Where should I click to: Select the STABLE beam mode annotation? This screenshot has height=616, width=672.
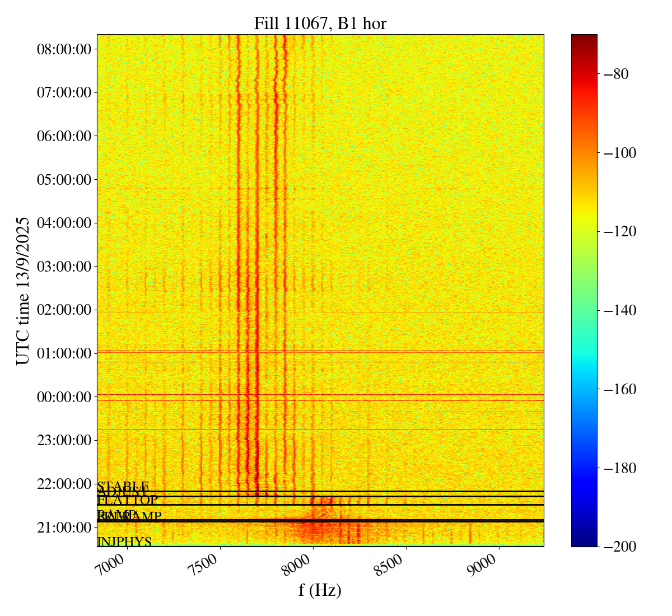coord(123,486)
